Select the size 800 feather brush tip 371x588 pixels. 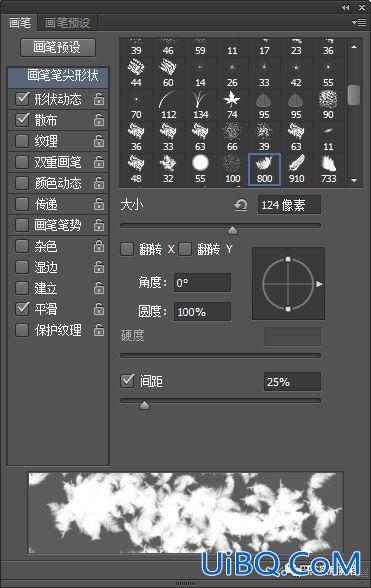[x=264, y=169]
